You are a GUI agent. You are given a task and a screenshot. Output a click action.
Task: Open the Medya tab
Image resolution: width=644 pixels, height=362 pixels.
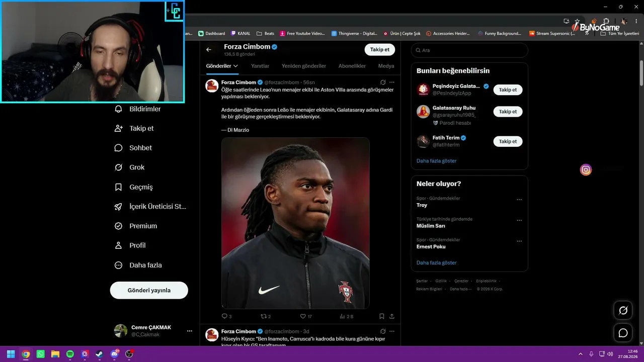386,66
